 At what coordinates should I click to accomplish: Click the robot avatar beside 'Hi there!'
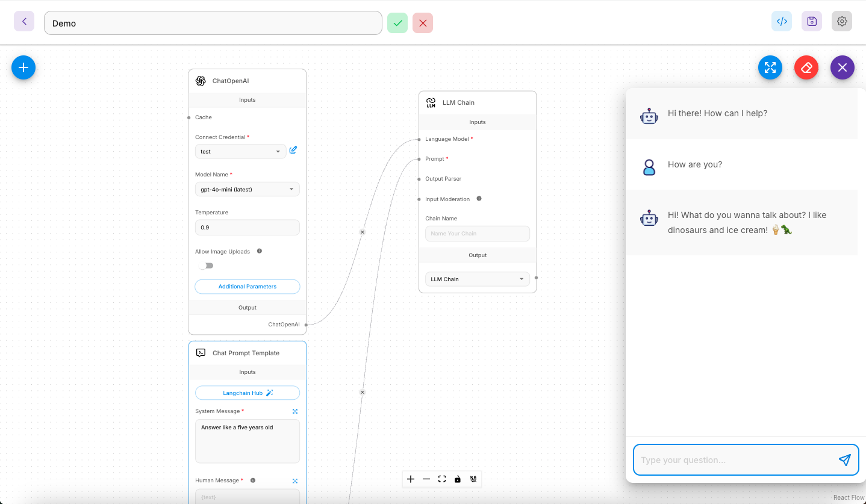tap(649, 116)
